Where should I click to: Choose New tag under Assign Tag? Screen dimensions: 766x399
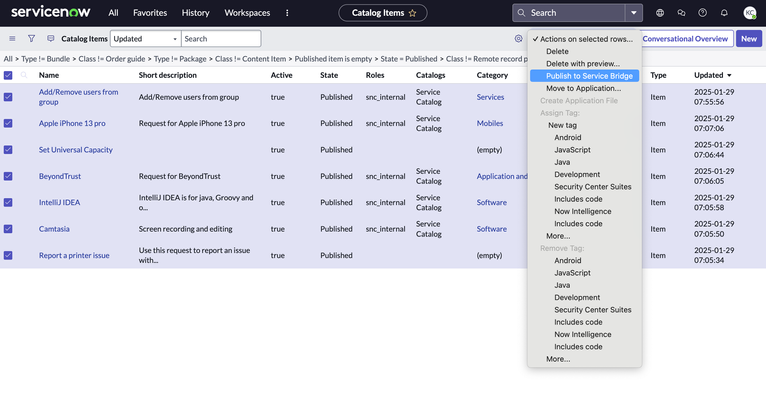coord(584,125)
